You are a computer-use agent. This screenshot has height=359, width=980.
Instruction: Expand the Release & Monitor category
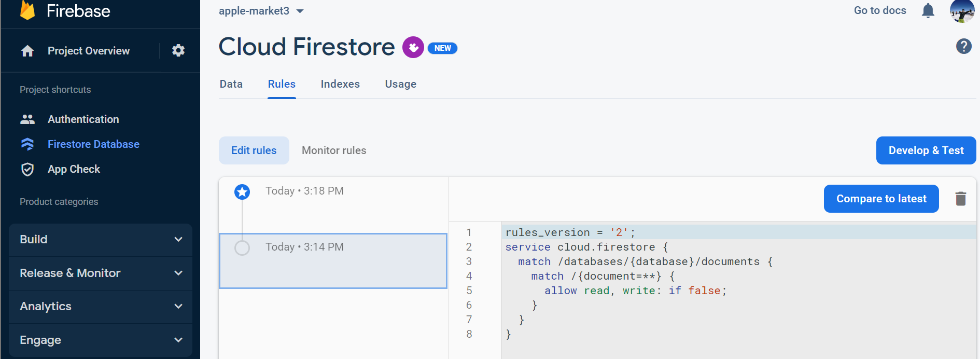101,273
